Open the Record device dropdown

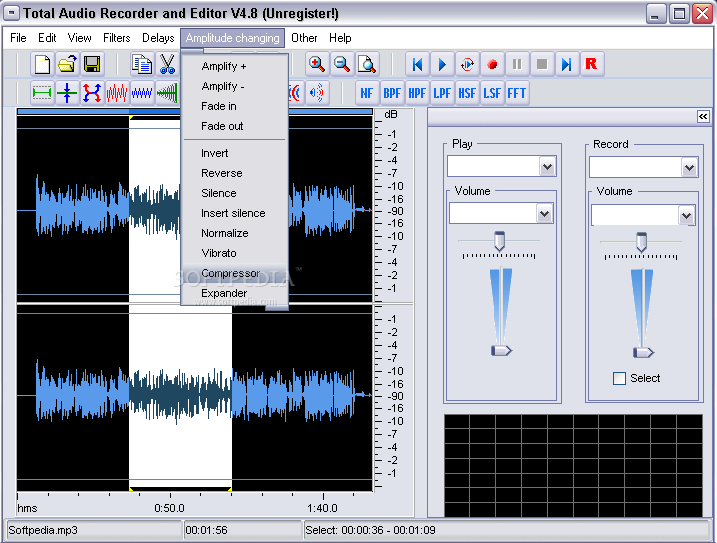point(689,167)
